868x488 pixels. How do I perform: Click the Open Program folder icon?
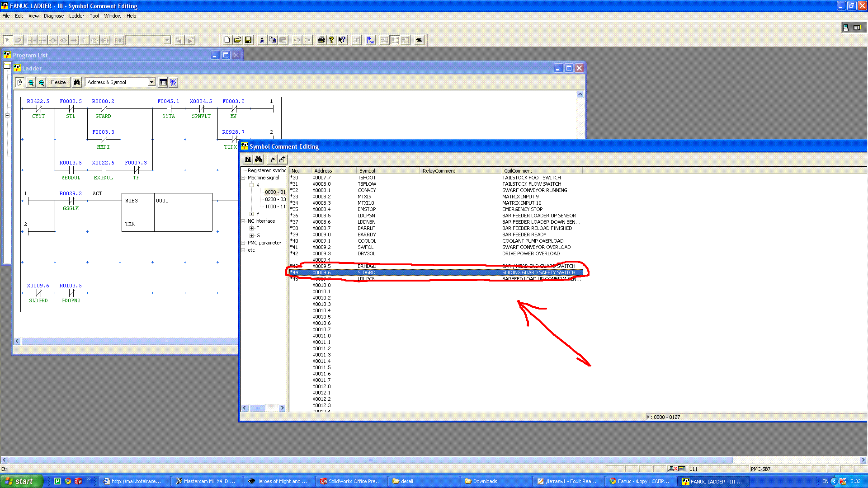pyautogui.click(x=237, y=40)
